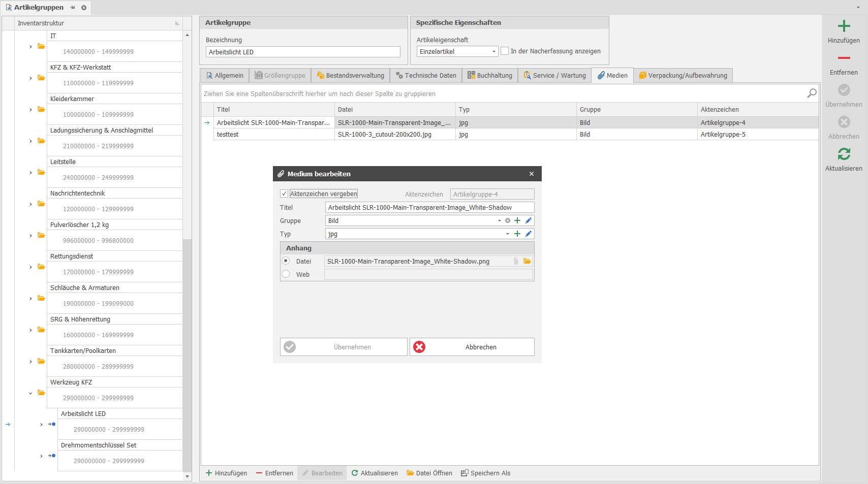Open the Typ dropdown arrow in dialog
Viewport: 868px width, 484px height.
(507, 234)
